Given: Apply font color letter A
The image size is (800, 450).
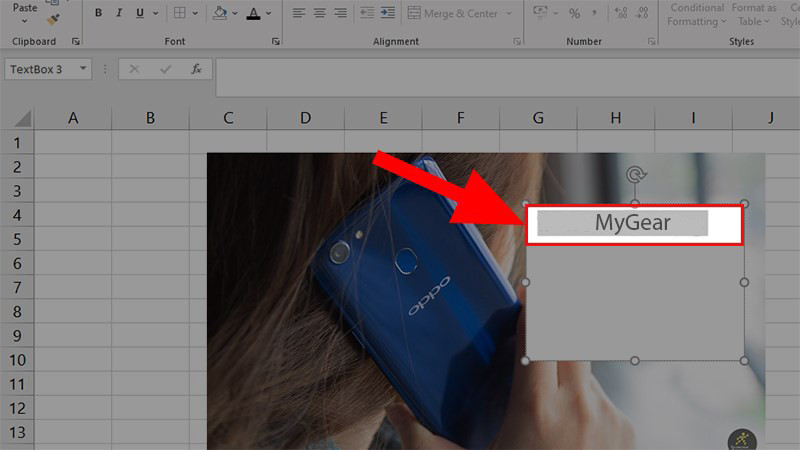Looking at the screenshot, I should pyautogui.click(x=253, y=13).
